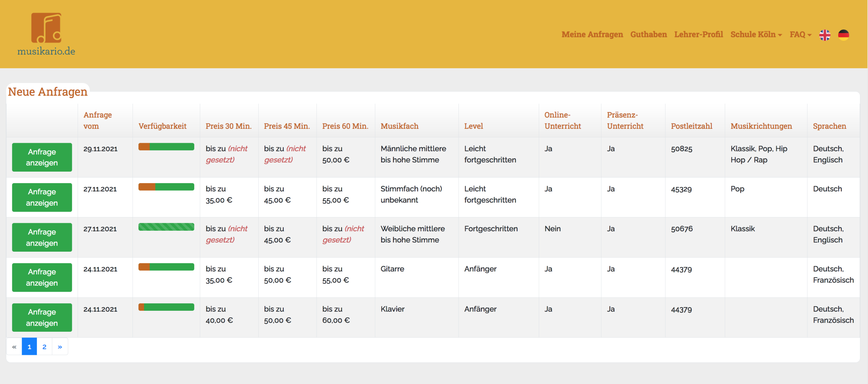The image size is (868, 384).
Task: Show the Gitarre request
Action: pos(42,277)
